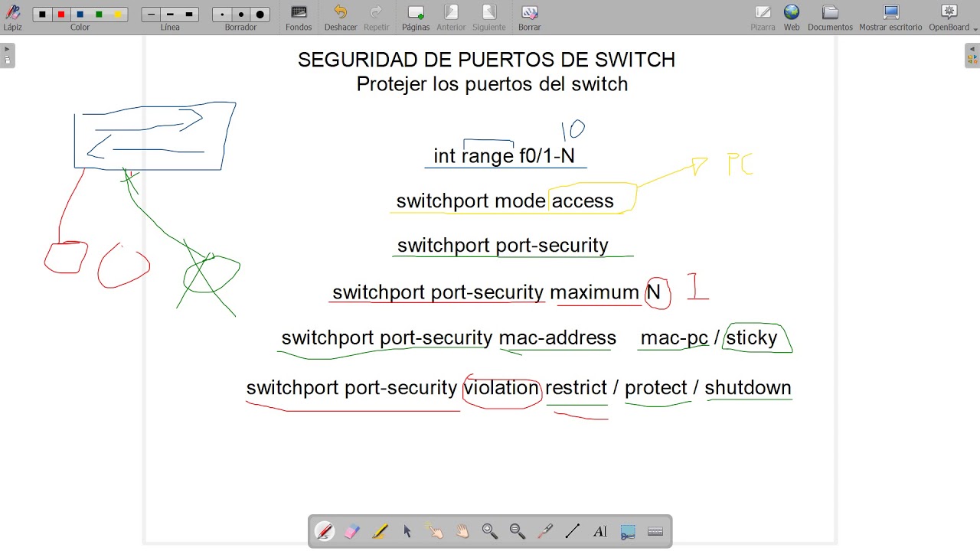980x551 pixels.
Task: Pick the red pen color
Action: 61,15
